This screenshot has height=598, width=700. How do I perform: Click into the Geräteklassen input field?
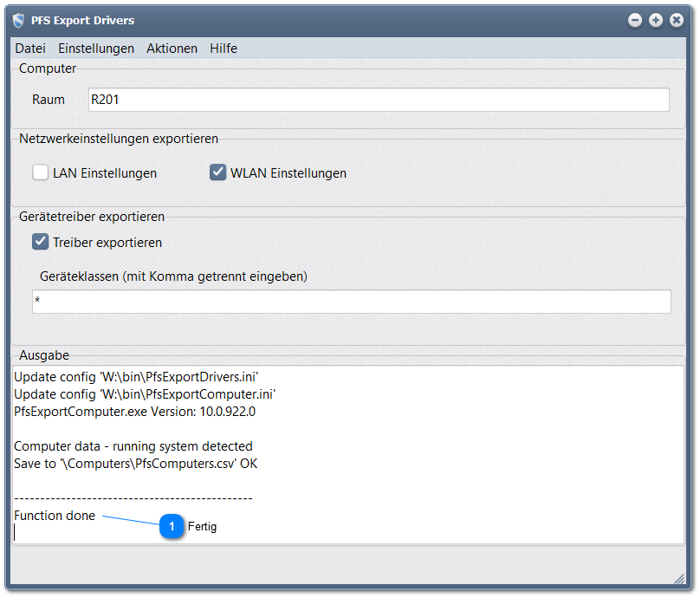pos(351,302)
